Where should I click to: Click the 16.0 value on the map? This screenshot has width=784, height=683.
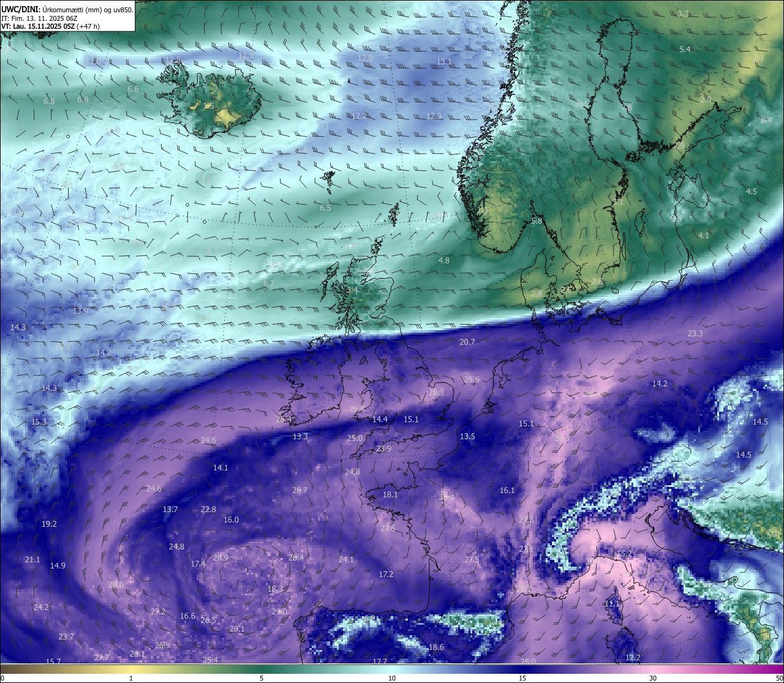tap(231, 519)
